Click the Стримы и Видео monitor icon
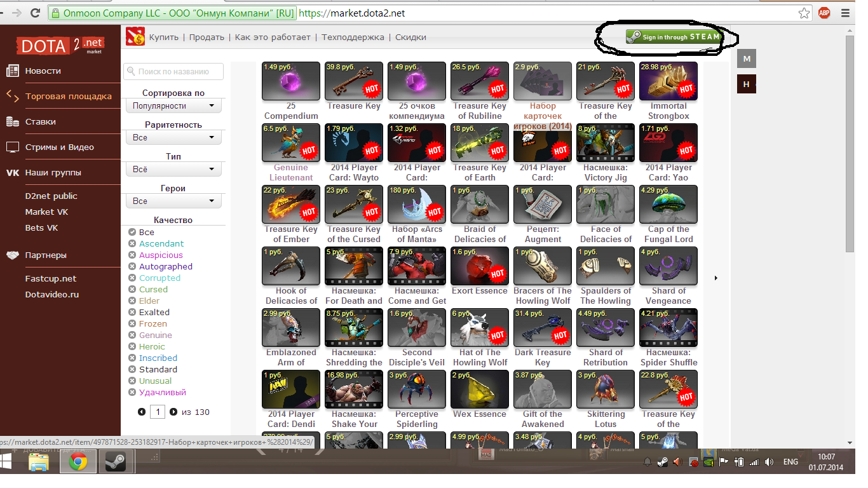The image size is (868, 488). pos(12,147)
